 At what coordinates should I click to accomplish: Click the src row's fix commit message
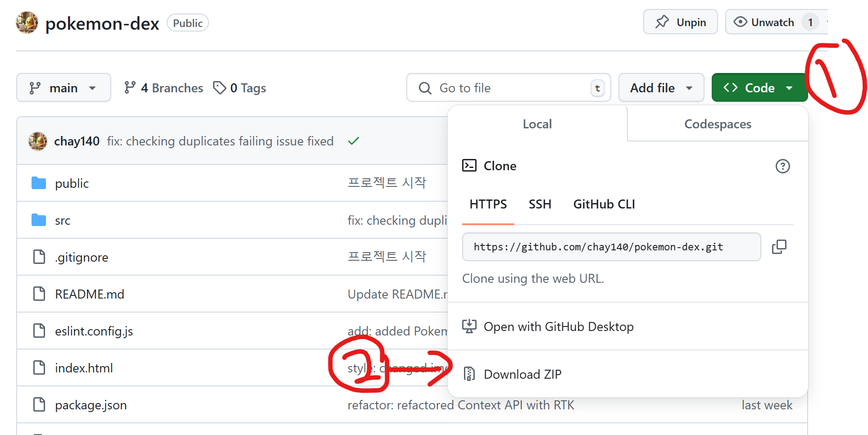point(397,220)
